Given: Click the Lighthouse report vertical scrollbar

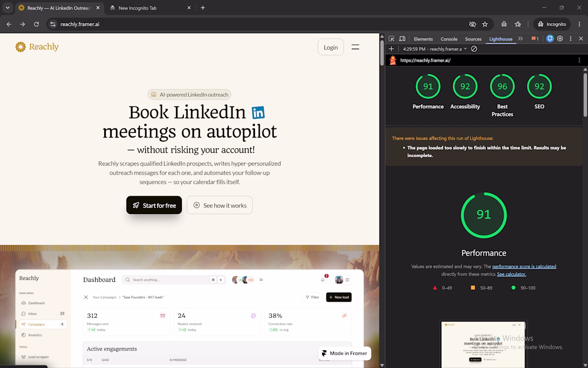Looking at the screenshot, I should [x=585, y=95].
